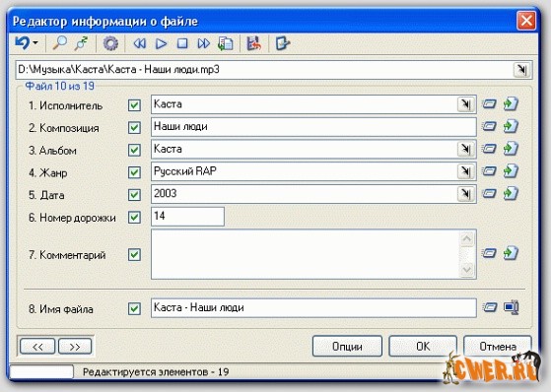
Task: Click the green arrow copy icon beside Исполнитель
Action: click(511, 104)
